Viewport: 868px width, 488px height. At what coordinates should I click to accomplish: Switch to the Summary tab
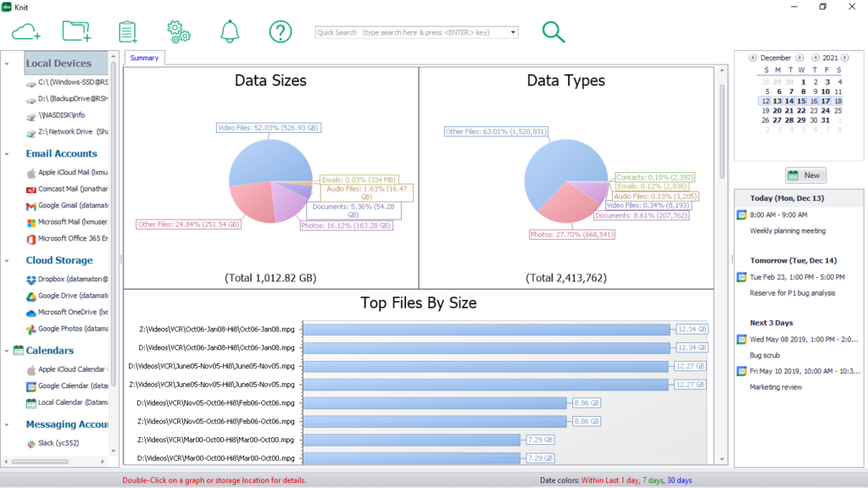pos(143,58)
